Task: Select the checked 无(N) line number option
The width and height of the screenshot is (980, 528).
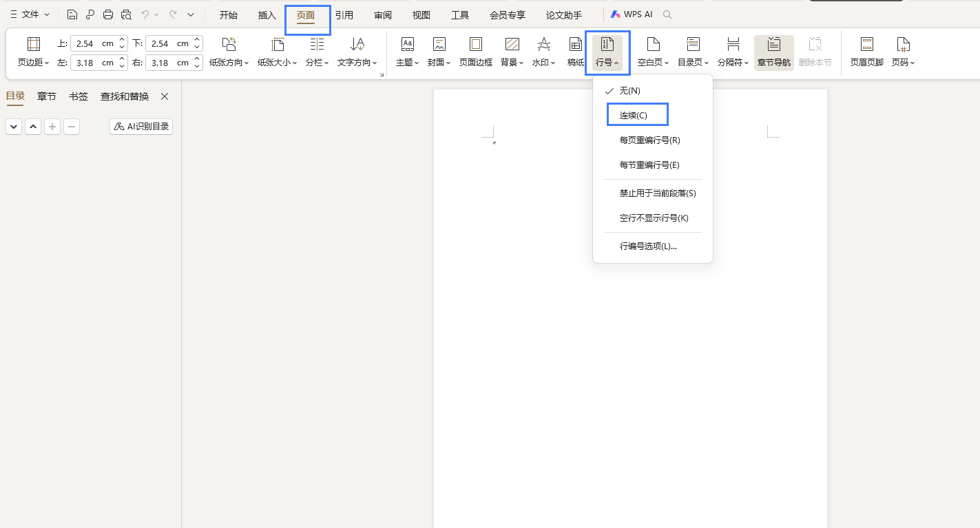Action: [652, 91]
